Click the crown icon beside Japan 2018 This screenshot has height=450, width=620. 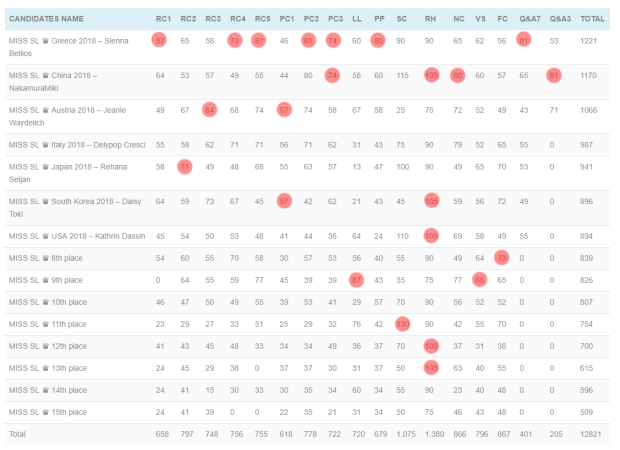[x=45, y=167]
